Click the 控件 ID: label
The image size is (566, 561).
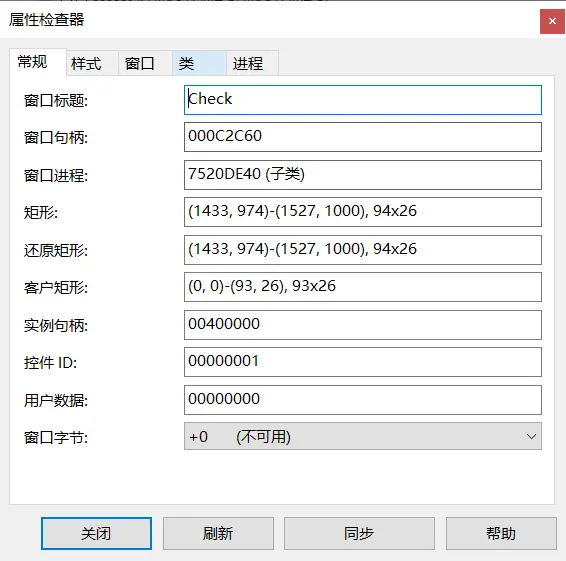click(x=51, y=362)
